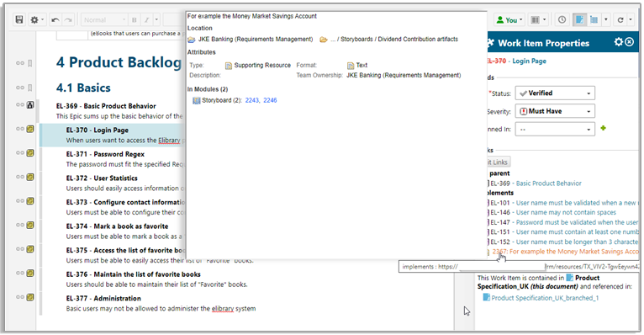Close the Work Item Properties panel
Viewport: 644px width, 335px height.
click(x=629, y=42)
